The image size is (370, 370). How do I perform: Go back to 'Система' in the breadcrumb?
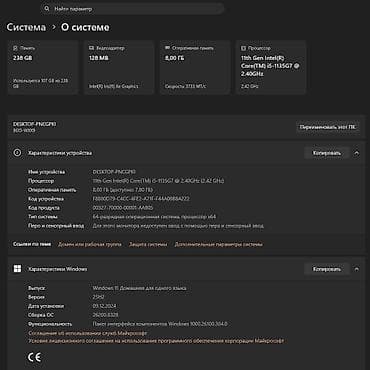point(26,27)
